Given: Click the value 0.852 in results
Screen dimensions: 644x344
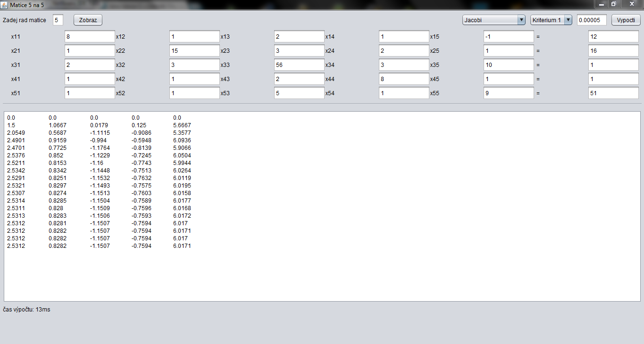Looking at the screenshot, I should [56, 156].
